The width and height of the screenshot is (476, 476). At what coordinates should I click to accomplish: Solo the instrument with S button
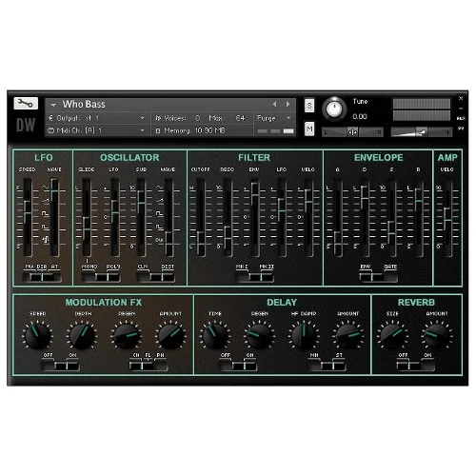309,105
